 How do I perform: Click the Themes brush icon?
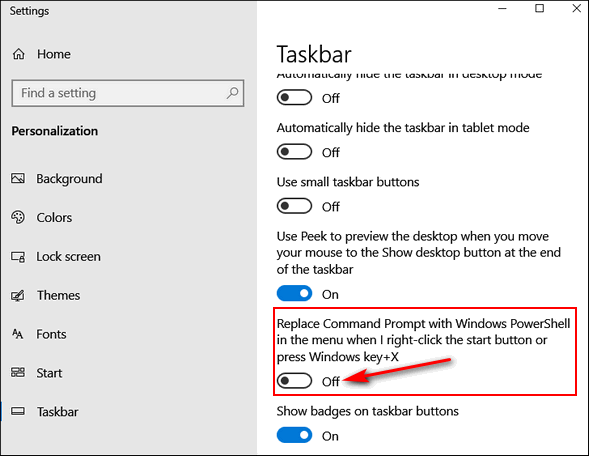[18, 295]
